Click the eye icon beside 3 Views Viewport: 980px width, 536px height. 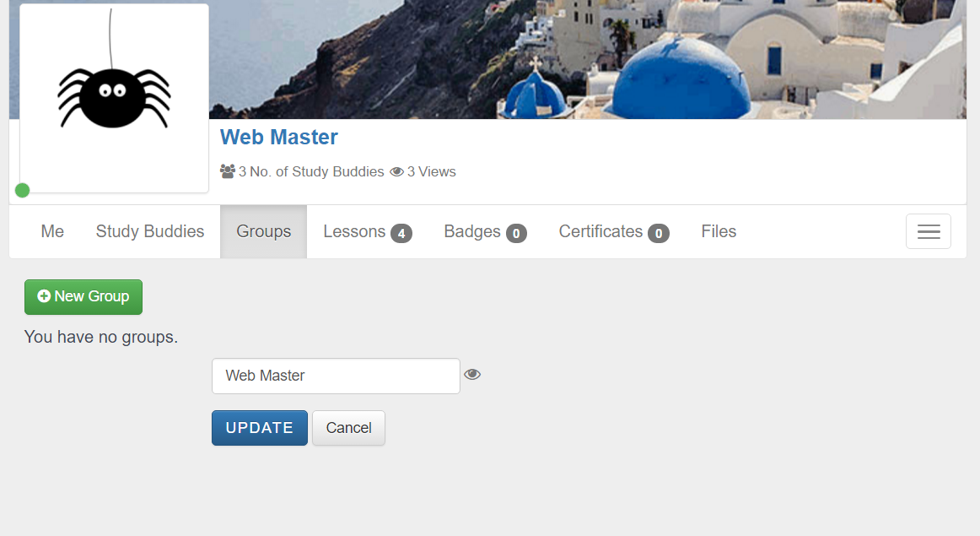point(397,171)
